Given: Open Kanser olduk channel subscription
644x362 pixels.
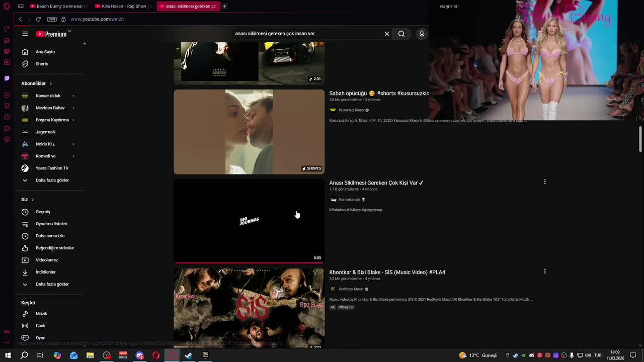Looking at the screenshot, I should click(x=49, y=96).
